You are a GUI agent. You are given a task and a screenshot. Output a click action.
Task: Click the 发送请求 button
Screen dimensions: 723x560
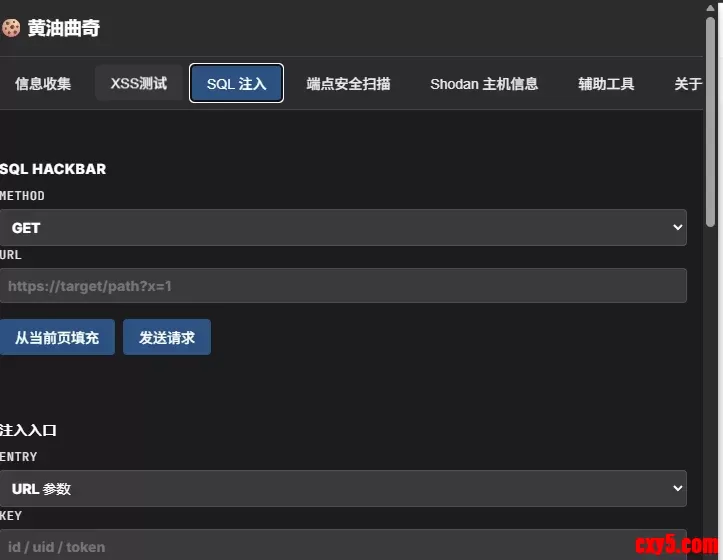coord(167,337)
